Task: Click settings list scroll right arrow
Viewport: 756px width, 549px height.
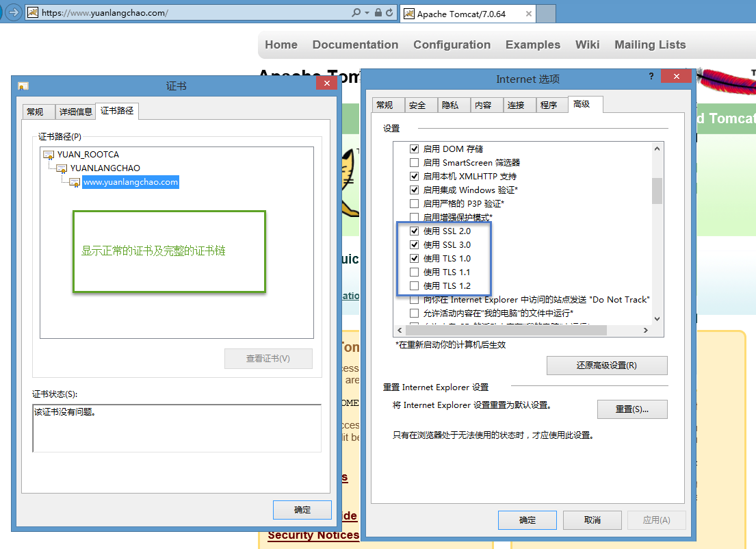Action: coord(646,331)
